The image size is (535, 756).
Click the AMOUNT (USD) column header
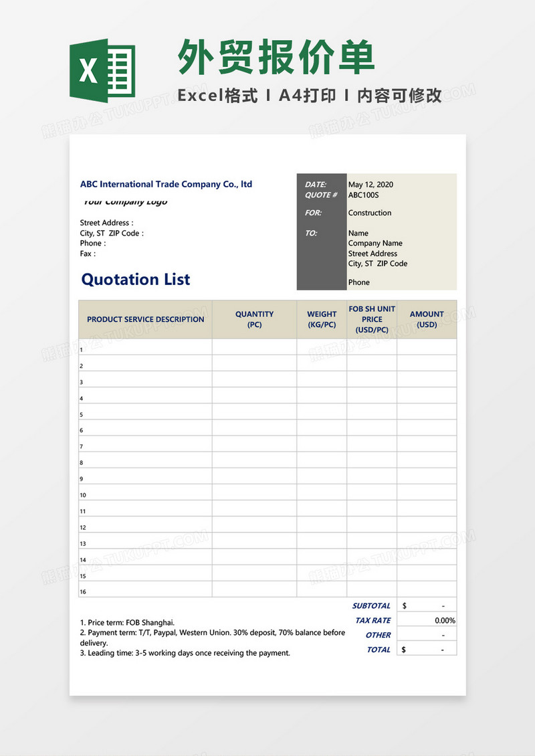[427, 319]
